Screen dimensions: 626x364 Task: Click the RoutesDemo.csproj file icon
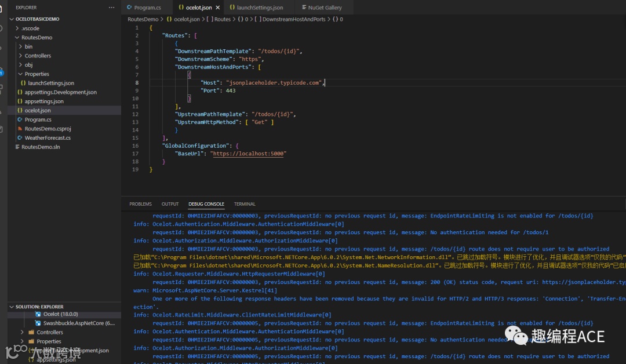click(x=20, y=129)
